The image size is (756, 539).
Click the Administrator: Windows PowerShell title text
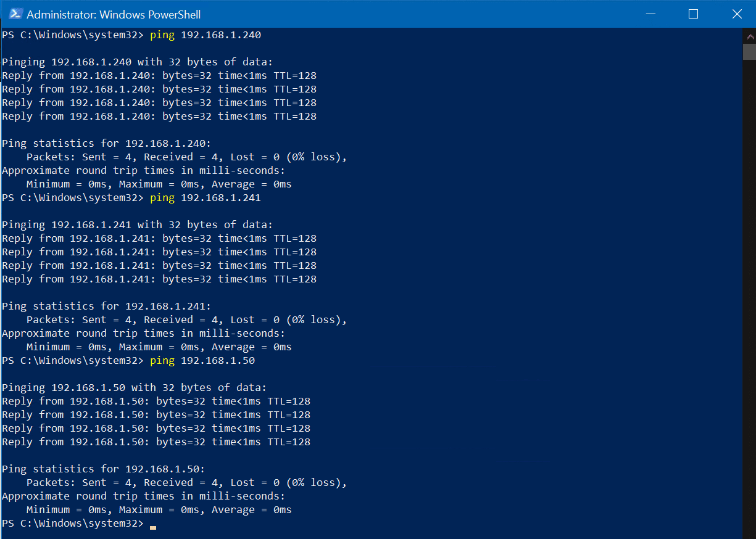click(x=113, y=14)
